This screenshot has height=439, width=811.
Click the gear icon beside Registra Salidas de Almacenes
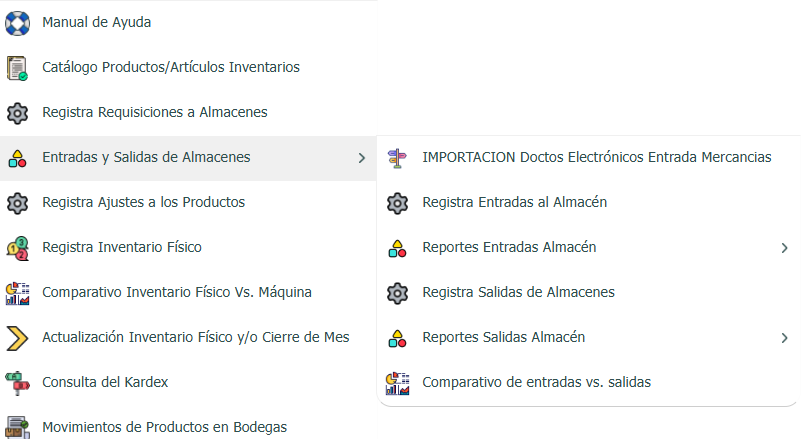pyautogui.click(x=397, y=292)
